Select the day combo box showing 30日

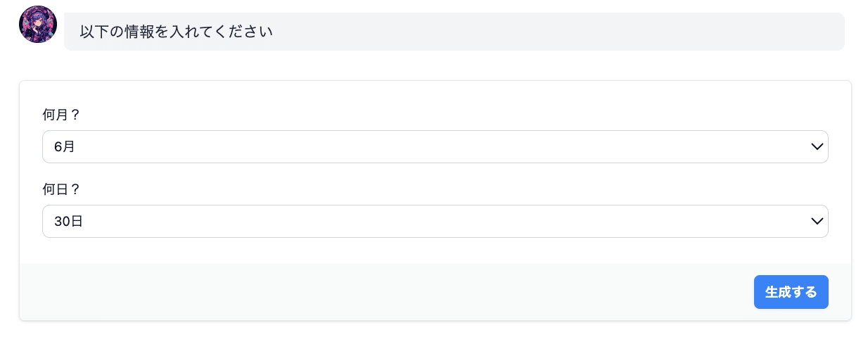pyautogui.click(x=435, y=221)
